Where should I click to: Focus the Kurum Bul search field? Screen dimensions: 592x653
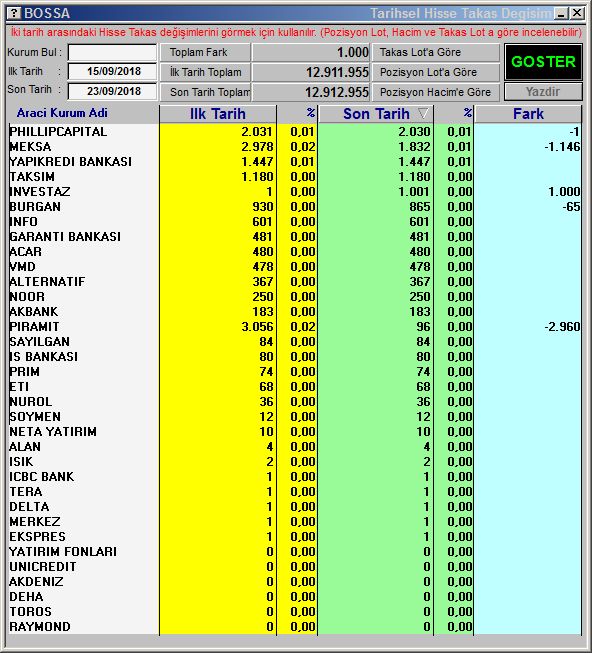tap(112, 53)
